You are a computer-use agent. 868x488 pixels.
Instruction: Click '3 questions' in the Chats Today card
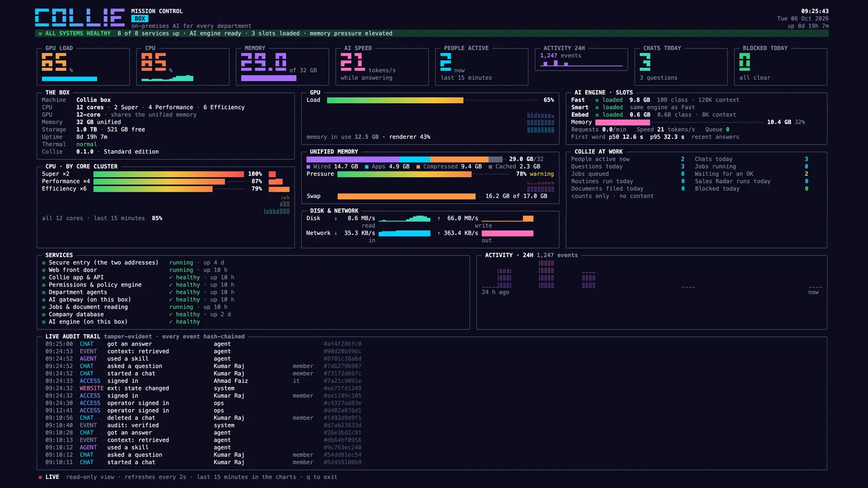pos(659,78)
